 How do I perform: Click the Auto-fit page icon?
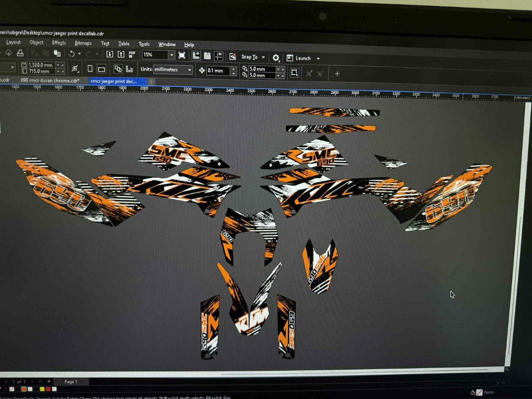coord(75,68)
